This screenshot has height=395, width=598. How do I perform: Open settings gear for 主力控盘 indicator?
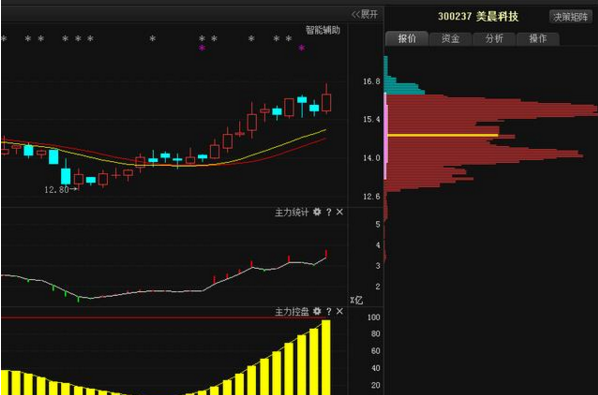tap(317, 312)
